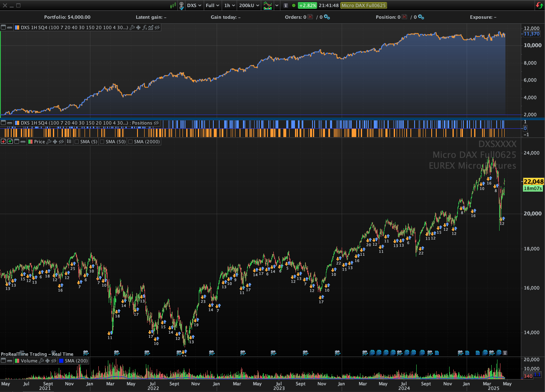Click the indicator list icon on price panel
Screen dimensions: 545x392
(x=69, y=142)
